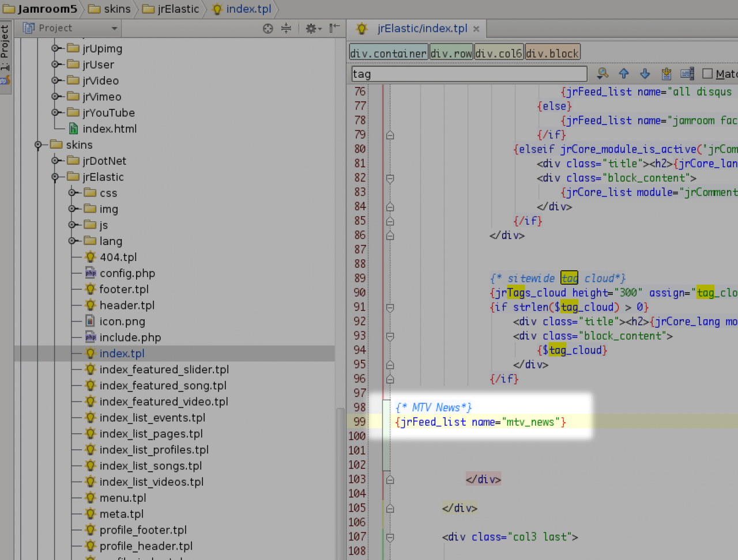
Task: Switch to jrElastic/index.tpl tab
Action: [421, 28]
